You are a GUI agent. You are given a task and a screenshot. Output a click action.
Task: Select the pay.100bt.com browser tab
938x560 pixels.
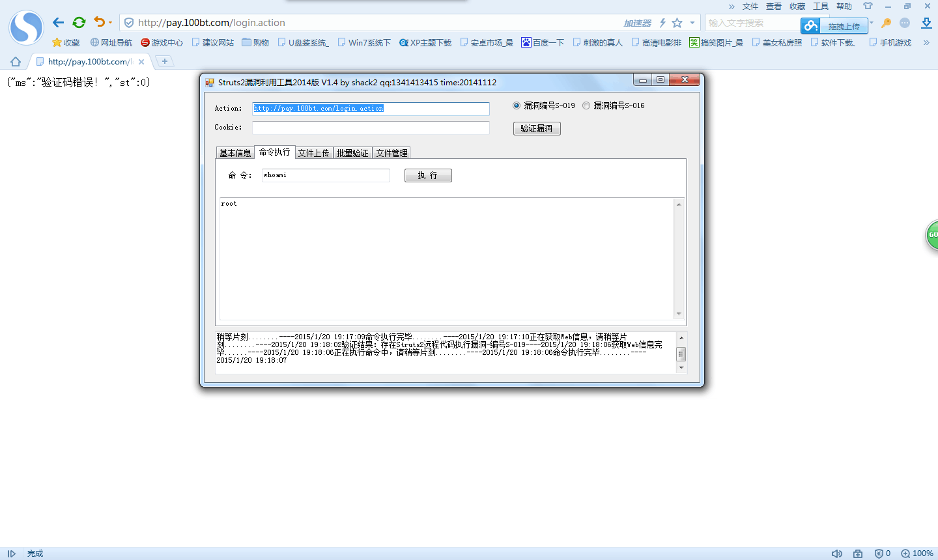coord(90,62)
